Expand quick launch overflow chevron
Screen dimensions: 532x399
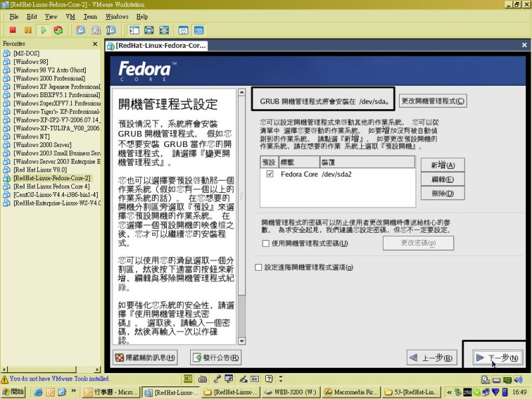pyautogui.click(x=74, y=391)
